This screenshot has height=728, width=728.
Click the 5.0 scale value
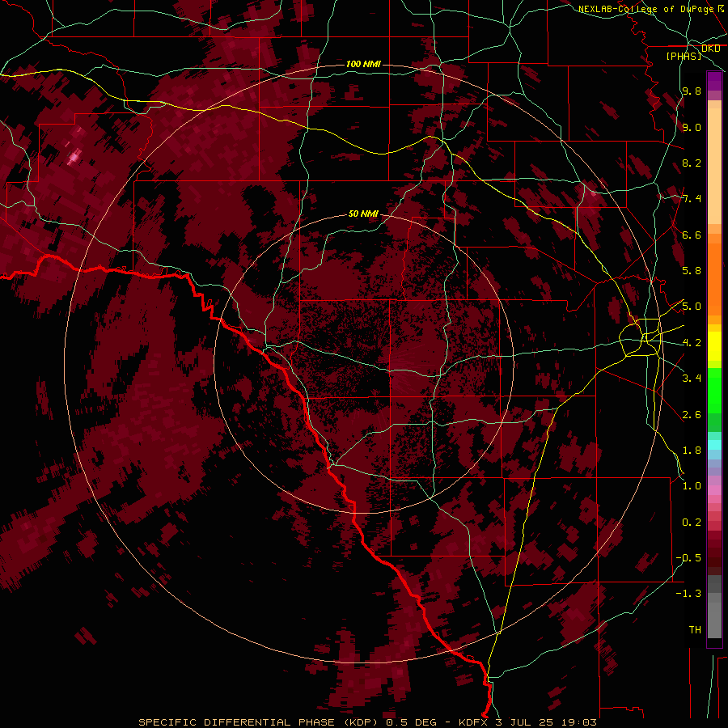click(x=692, y=307)
